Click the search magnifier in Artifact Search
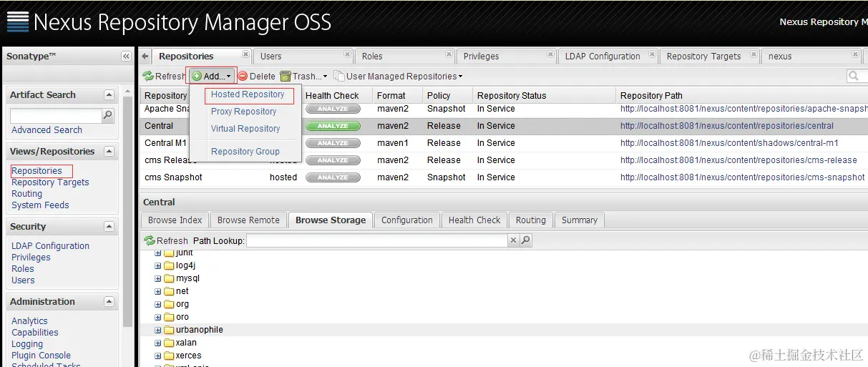 click(108, 115)
